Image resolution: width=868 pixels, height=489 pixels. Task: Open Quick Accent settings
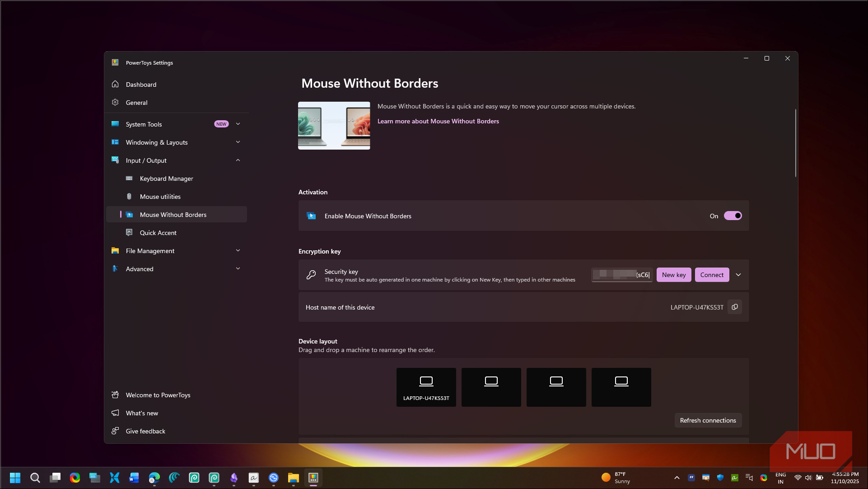coord(158,233)
